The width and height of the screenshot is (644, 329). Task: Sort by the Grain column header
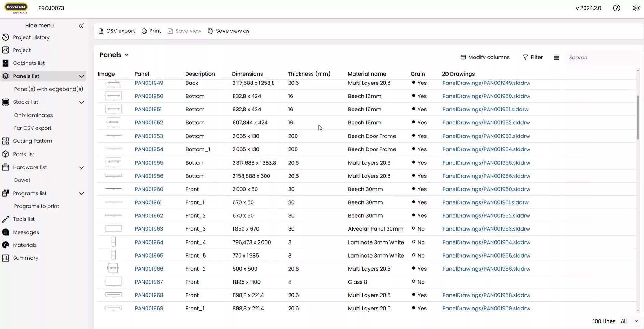point(418,74)
